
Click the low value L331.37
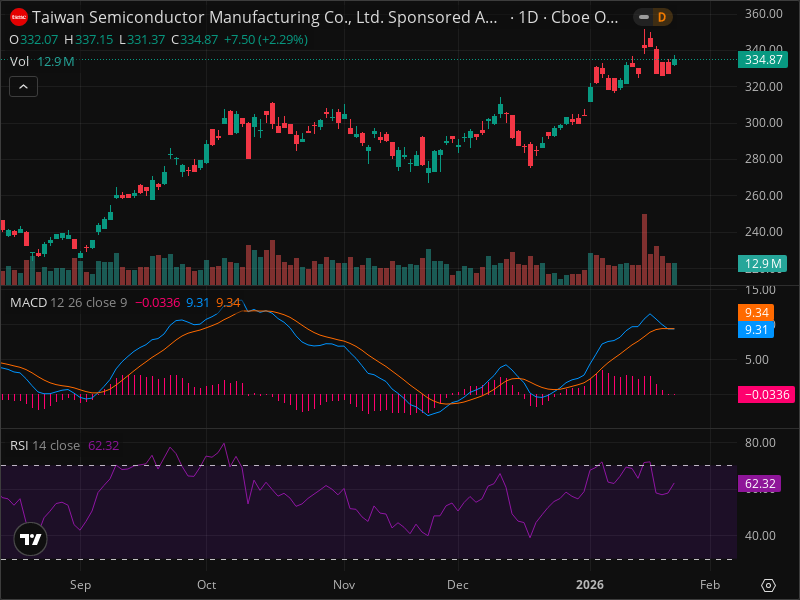click(142, 40)
